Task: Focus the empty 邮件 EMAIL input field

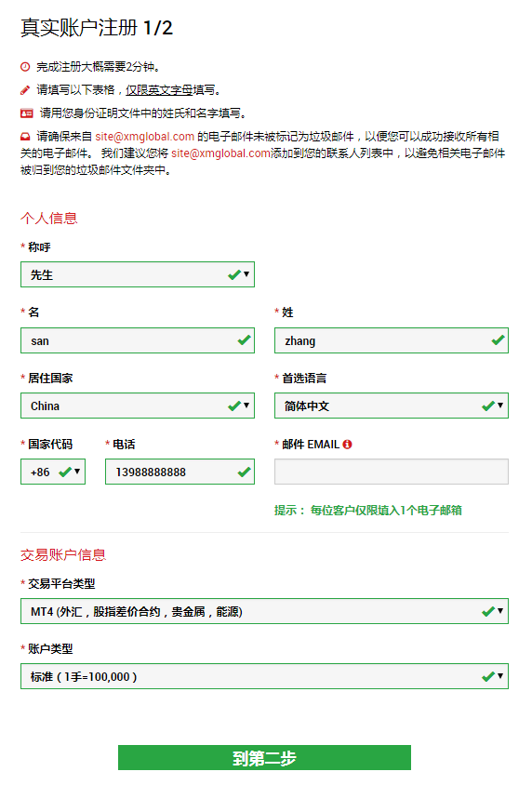Action: click(x=392, y=472)
